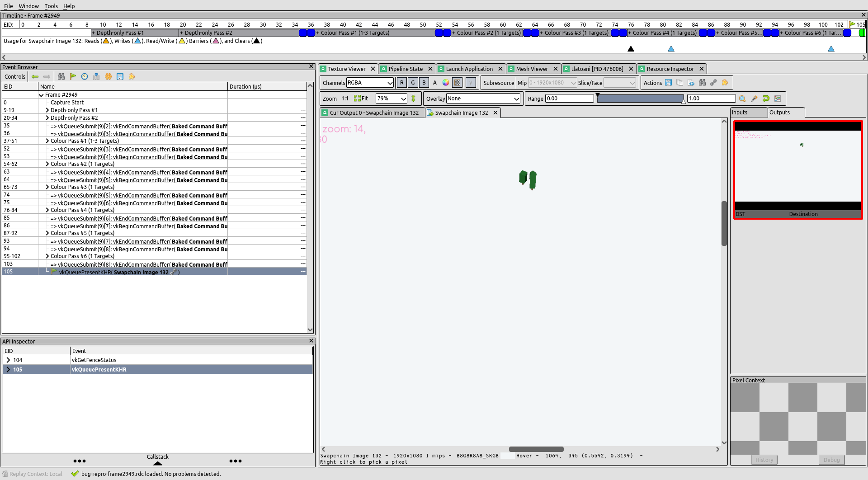This screenshot has height=480, width=868.
Task: Toggle the gamma display button
Action: [x=471, y=83]
